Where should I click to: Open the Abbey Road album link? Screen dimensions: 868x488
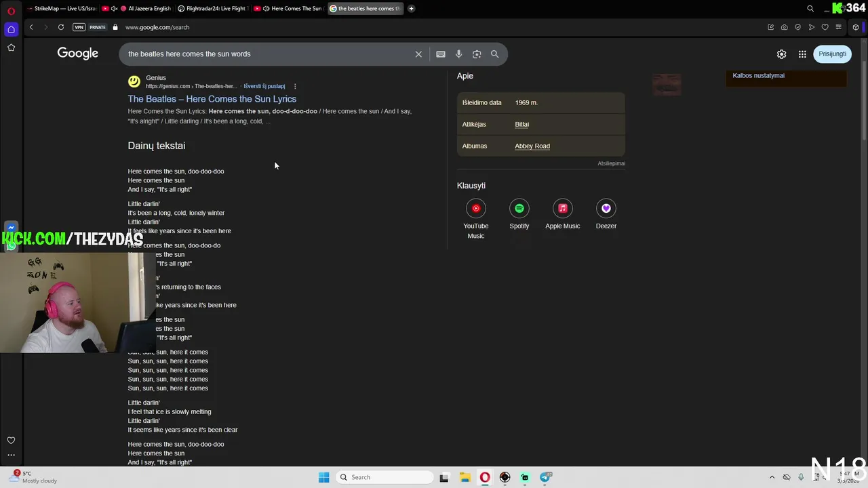532,146
